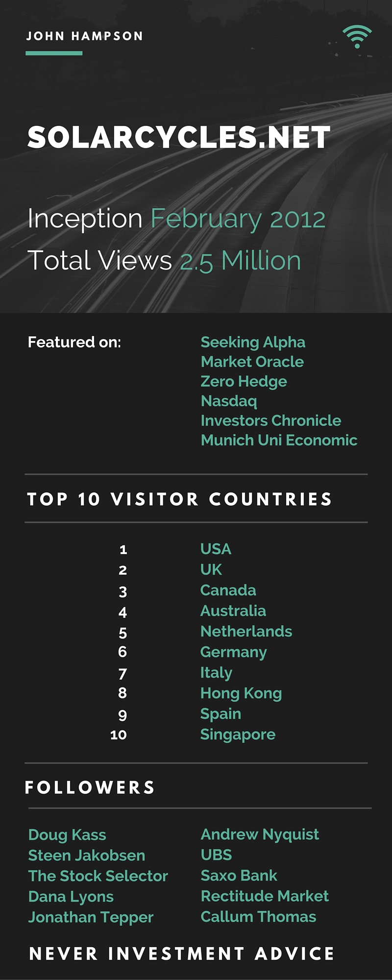The image size is (392, 980).
Task: Click follower Steen Jakobsen
Action: pos(87,855)
